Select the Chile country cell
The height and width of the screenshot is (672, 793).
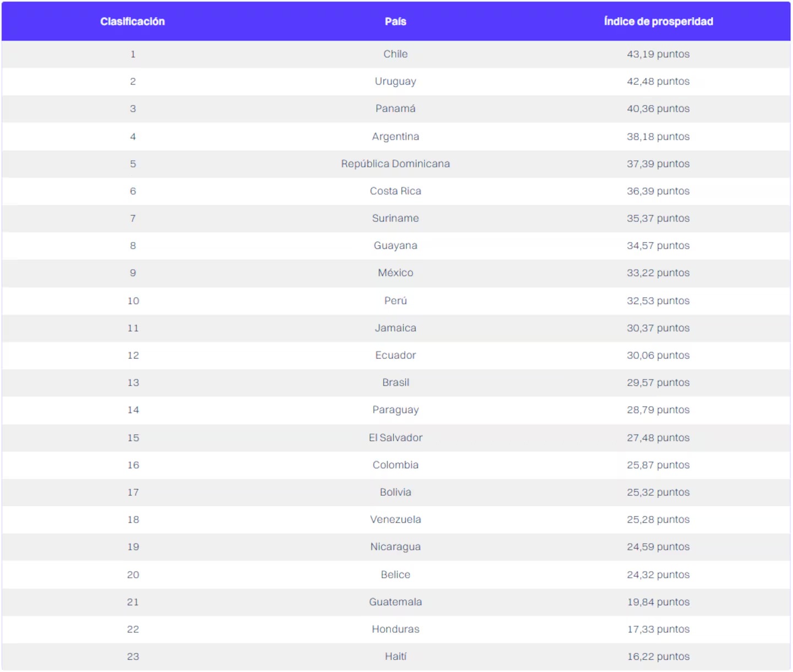(x=395, y=54)
